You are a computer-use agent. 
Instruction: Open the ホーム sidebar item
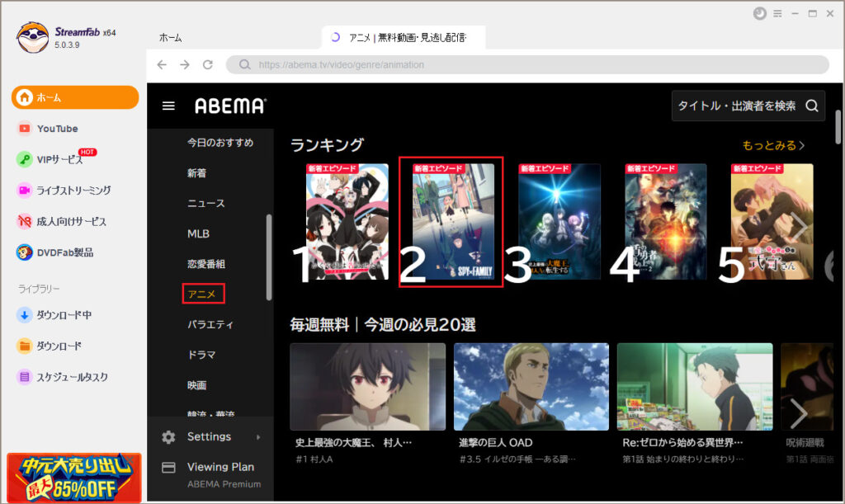[x=75, y=97]
